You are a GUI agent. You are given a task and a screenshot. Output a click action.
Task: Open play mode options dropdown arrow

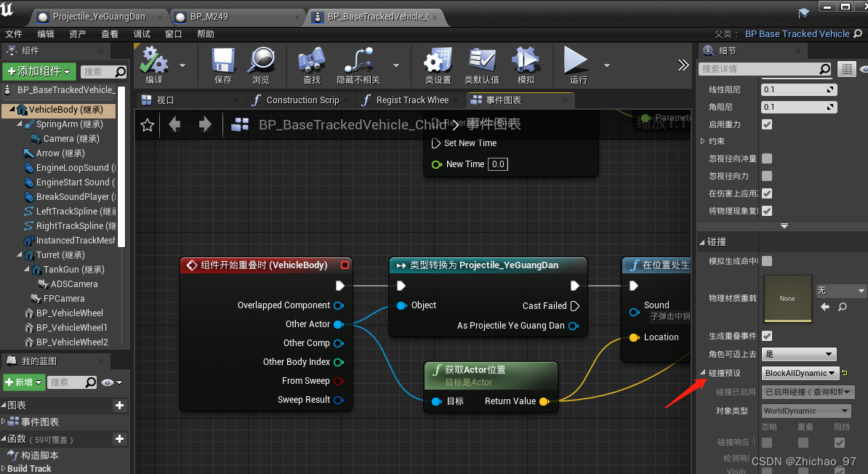click(607, 65)
